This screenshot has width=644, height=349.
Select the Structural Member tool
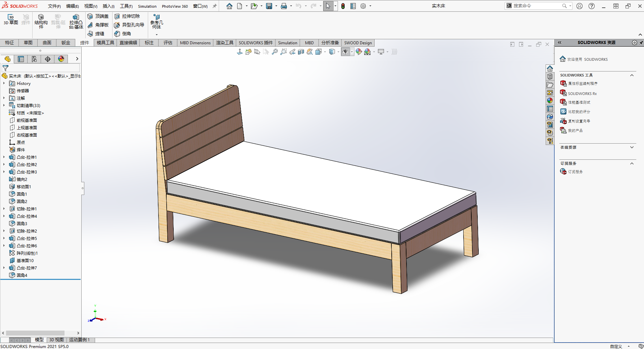coord(41,22)
